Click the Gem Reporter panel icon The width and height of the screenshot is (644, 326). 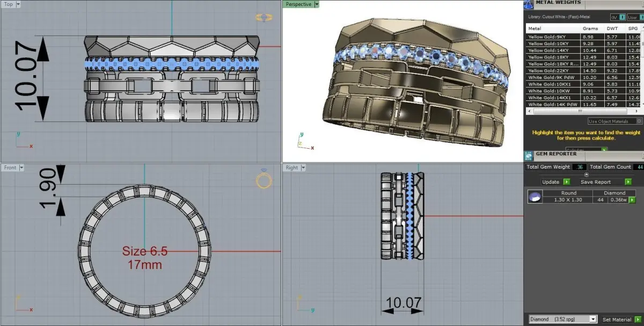(x=529, y=155)
